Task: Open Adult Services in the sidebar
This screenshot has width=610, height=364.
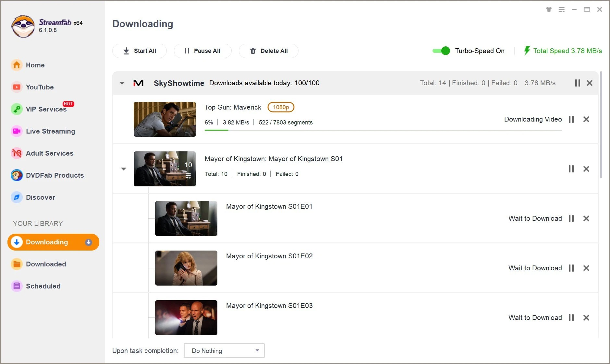Action: coord(42,153)
